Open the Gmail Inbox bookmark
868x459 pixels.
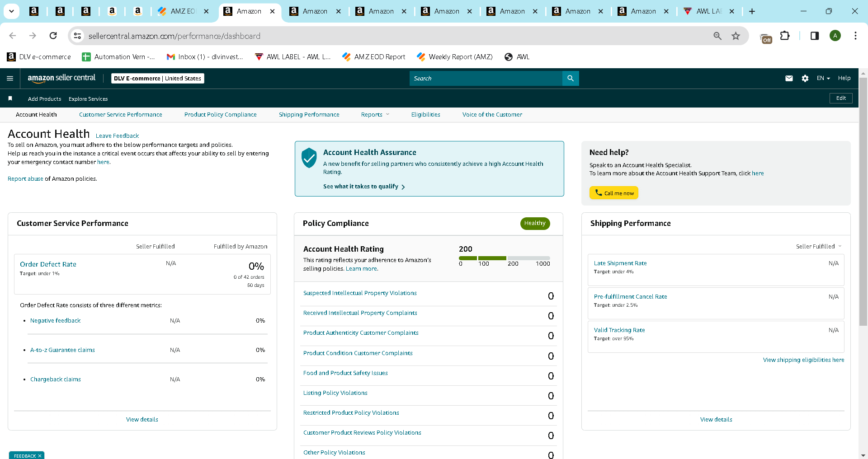click(x=205, y=56)
